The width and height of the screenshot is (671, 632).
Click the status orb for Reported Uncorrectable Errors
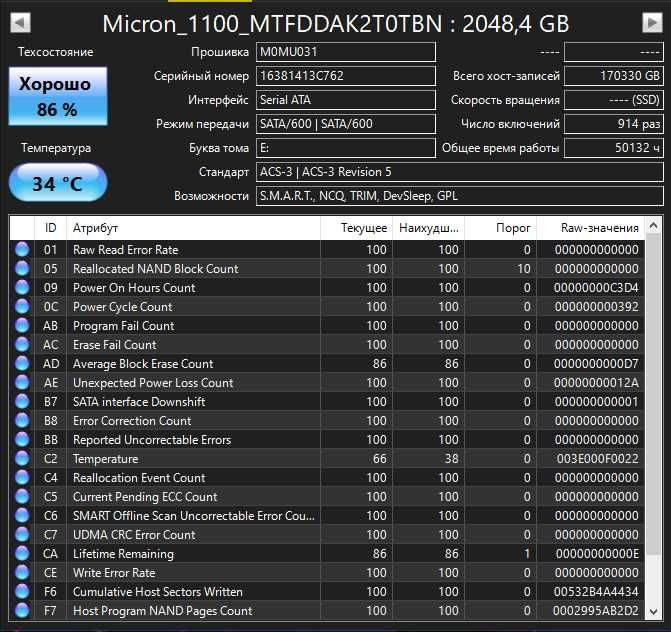(x=22, y=439)
